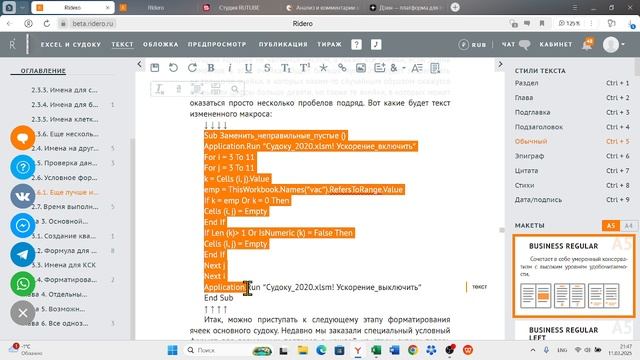Undo the last edit
This screenshot has height=360, width=640.
pyautogui.click(x=173, y=68)
